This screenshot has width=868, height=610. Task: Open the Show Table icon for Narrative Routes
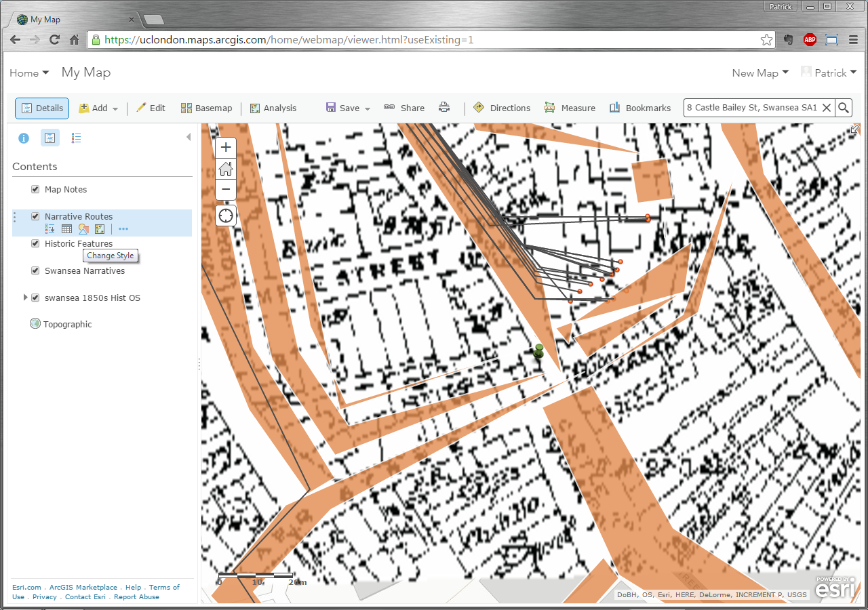pos(66,229)
